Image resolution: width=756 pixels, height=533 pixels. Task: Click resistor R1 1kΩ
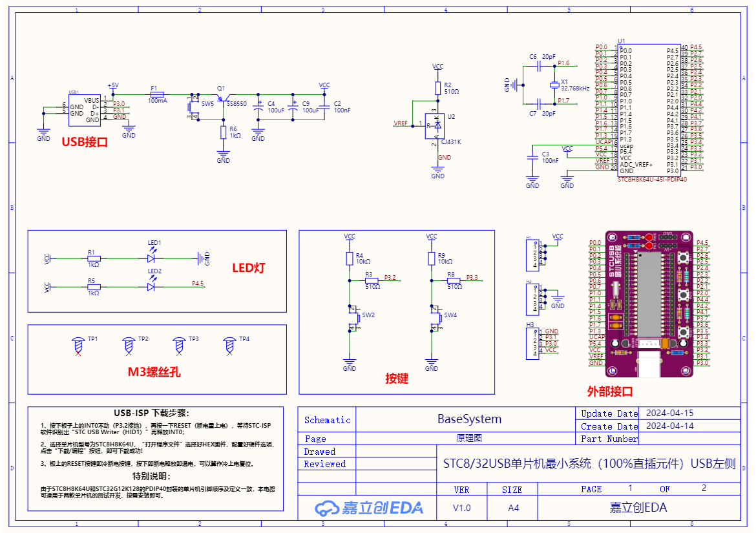(94, 259)
